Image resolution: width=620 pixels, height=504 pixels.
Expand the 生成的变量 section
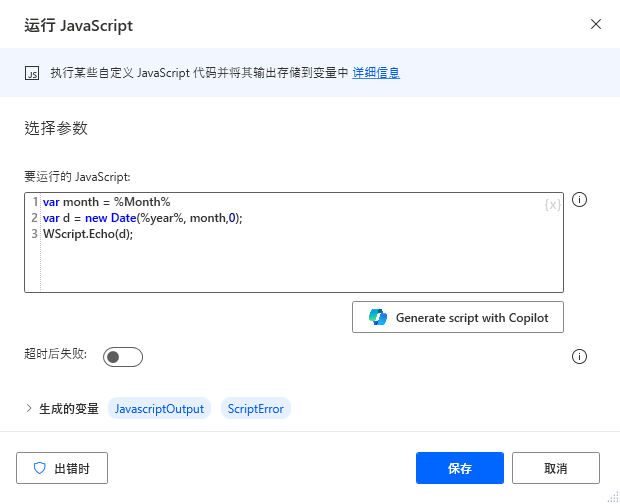click(x=28, y=408)
